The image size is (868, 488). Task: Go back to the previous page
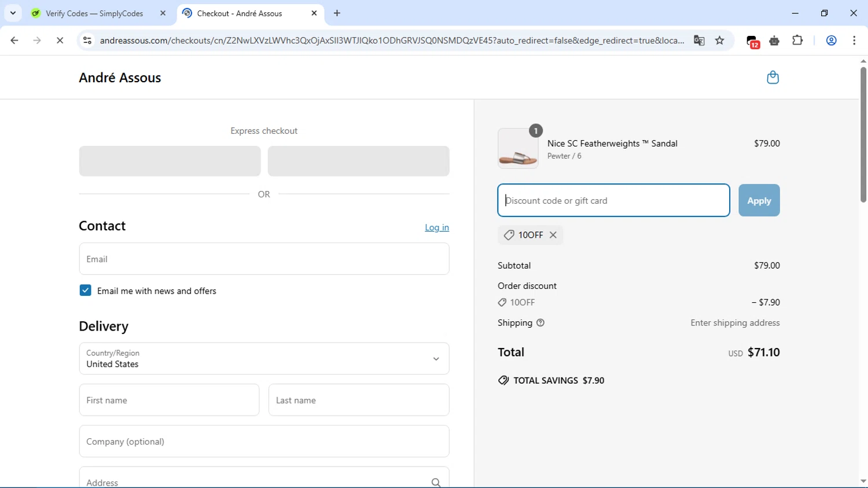click(14, 41)
